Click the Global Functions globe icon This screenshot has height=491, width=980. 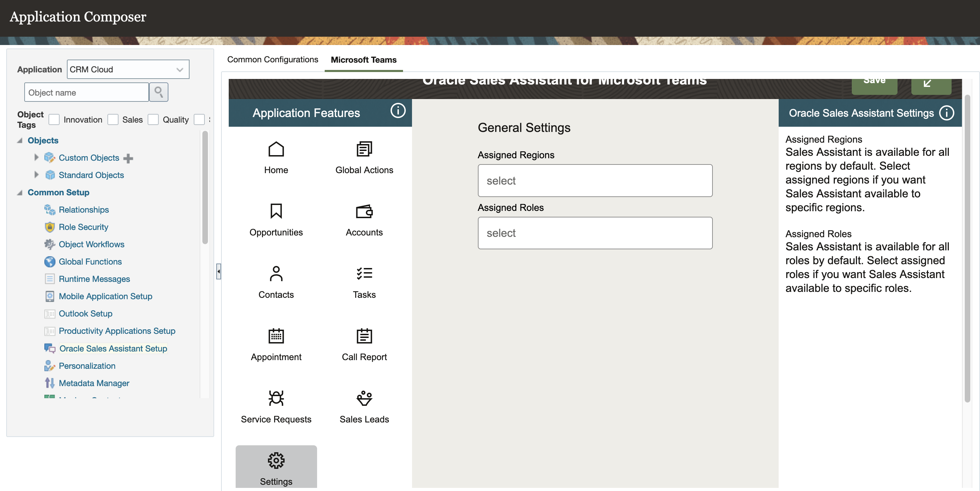[50, 261]
